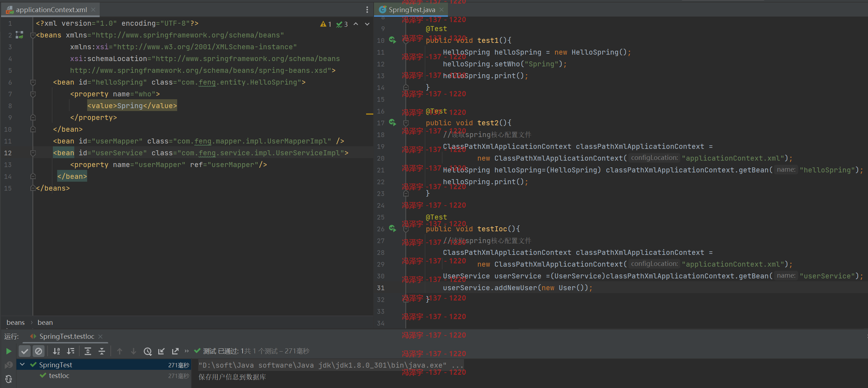This screenshot has height=388, width=868.
Task: Click the warning count indicator in XML editor
Action: [x=326, y=24]
